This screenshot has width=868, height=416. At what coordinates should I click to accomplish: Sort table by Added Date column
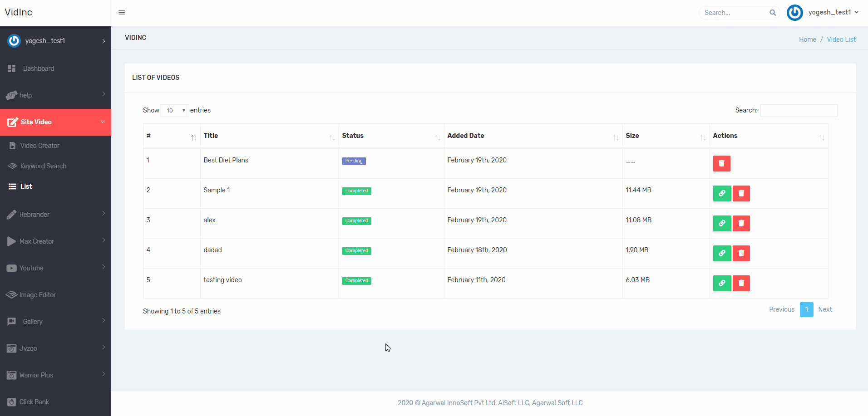pos(533,136)
